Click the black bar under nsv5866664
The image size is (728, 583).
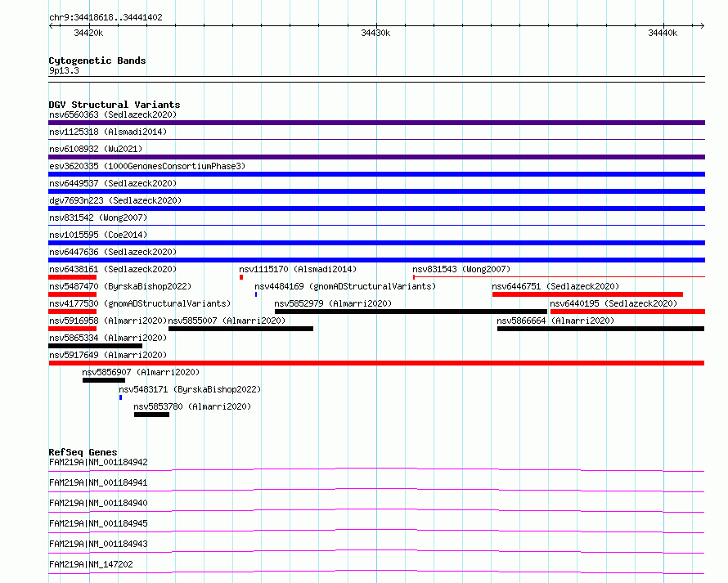(x=600, y=329)
